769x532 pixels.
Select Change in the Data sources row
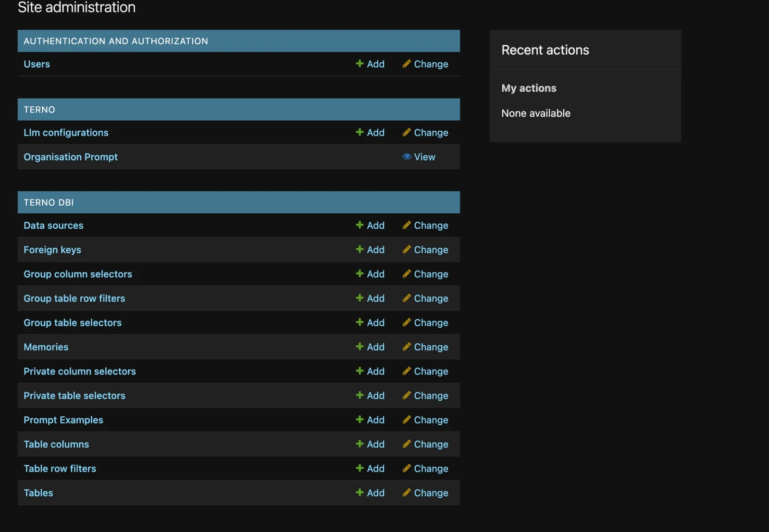coord(425,225)
